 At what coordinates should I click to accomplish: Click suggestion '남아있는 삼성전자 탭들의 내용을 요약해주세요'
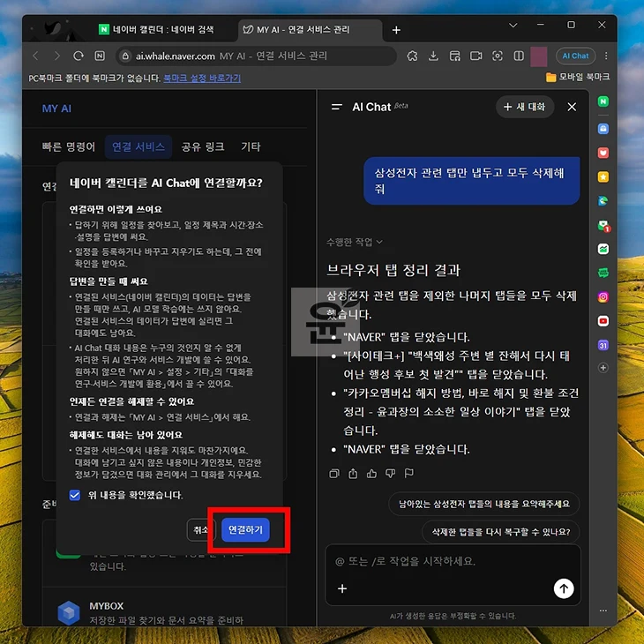coord(483,504)
